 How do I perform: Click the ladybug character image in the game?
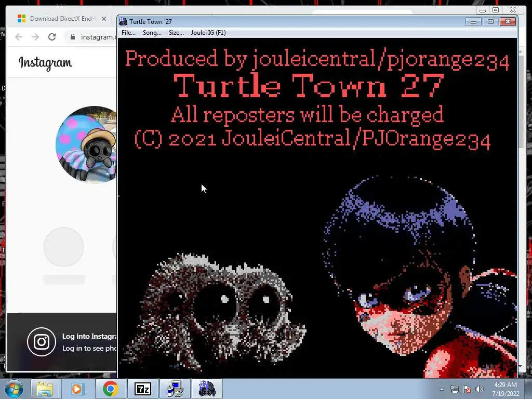point(420,276)
